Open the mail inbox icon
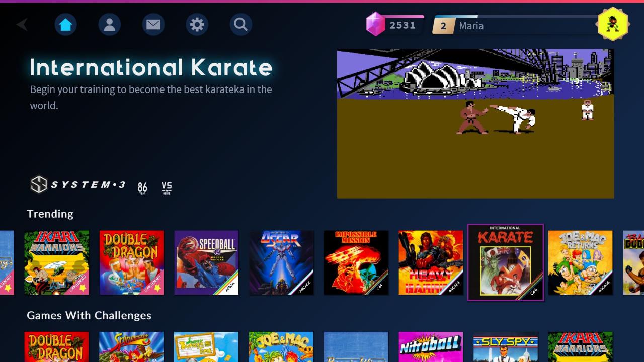 coord(153,24)
